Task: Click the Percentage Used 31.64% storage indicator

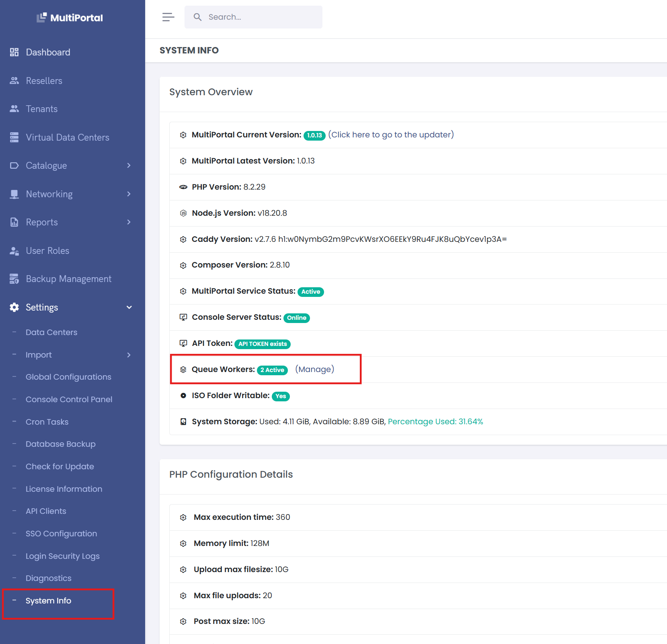Action: point(435,421)
